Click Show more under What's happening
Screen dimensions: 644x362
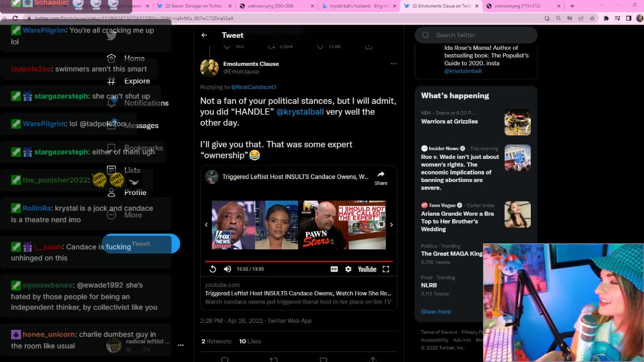436,312
